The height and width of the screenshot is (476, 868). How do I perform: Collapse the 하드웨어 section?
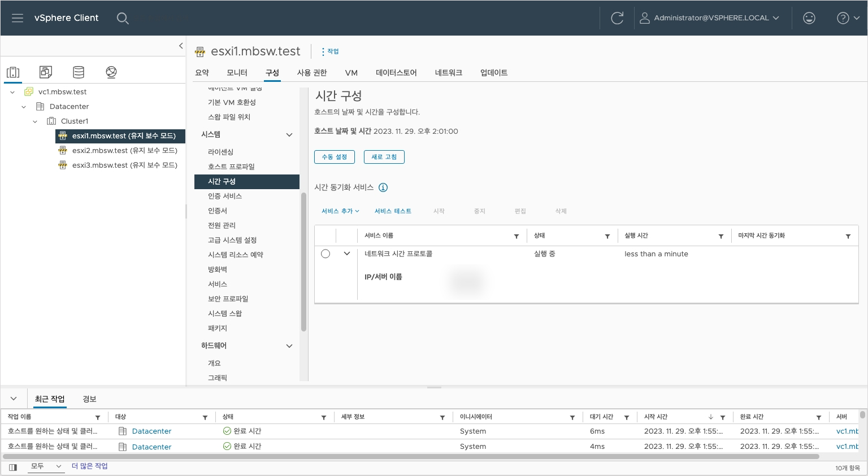pos(289,346)
